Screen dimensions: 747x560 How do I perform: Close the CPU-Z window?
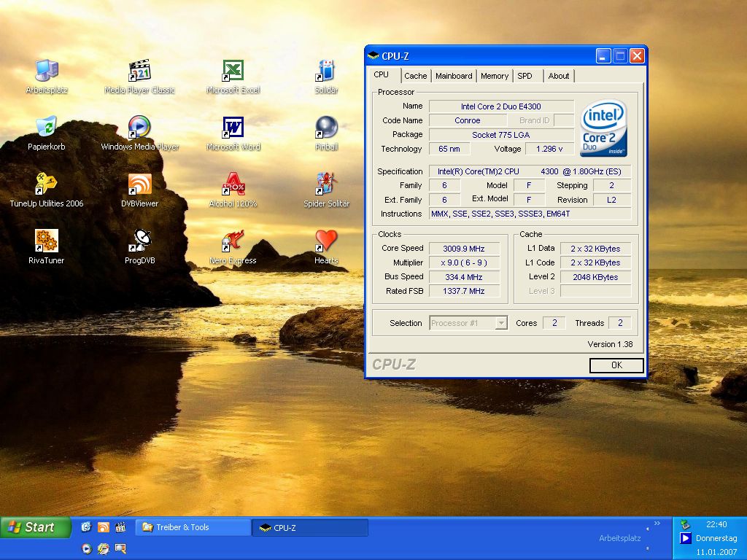[x=637, y=56]
